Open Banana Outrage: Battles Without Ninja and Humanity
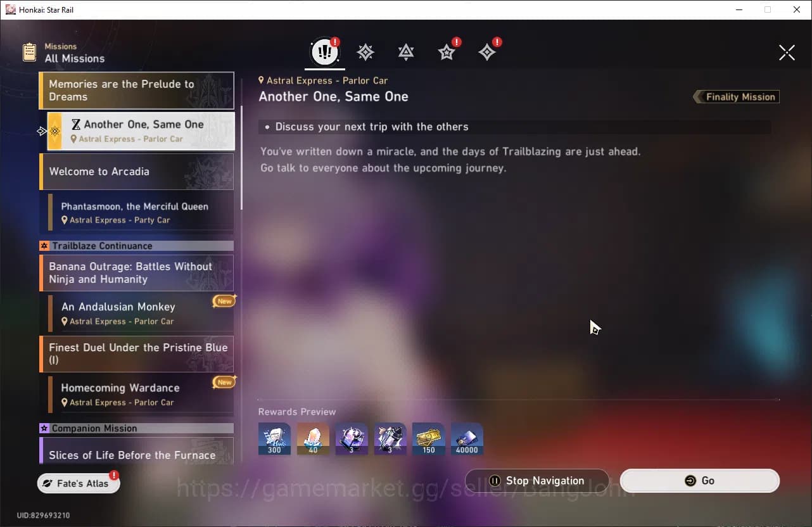 click(x=136, y=273)
